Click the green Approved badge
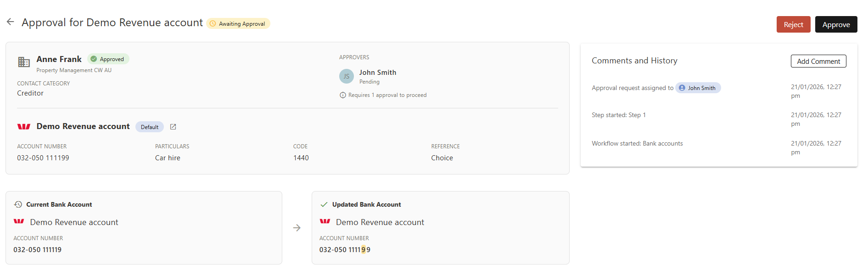The width and height of the screenshot is (868, 276). coord(108,59)
